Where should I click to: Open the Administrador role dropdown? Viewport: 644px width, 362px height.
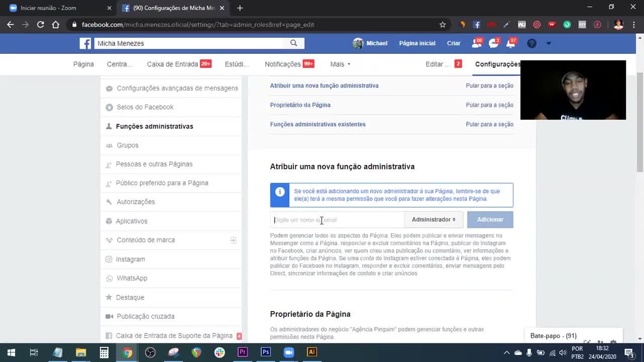434,220
